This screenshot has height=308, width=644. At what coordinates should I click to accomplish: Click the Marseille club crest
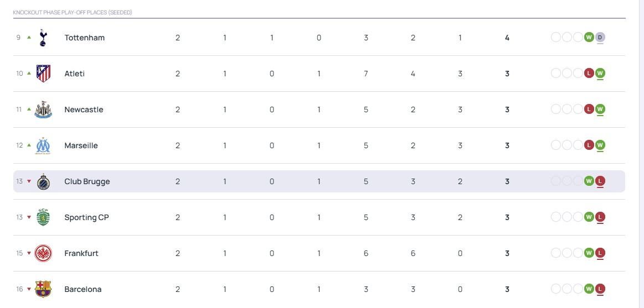pyautogui.click(x=43, y=145)
